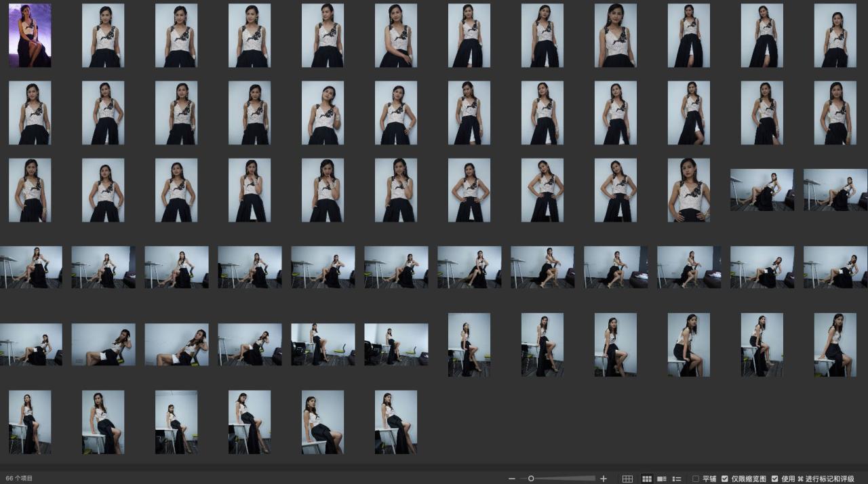
Task: Switch to details view icon
Action: coord(661,479)
